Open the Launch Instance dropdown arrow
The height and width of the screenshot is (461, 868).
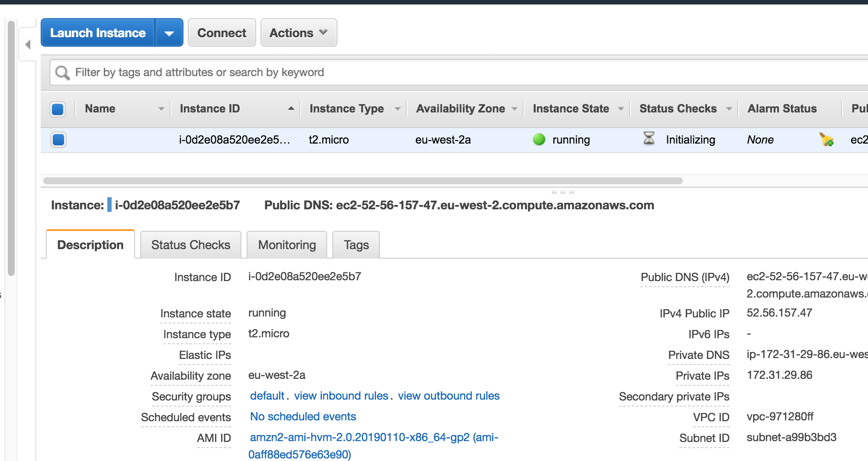(x=169, y=33)
